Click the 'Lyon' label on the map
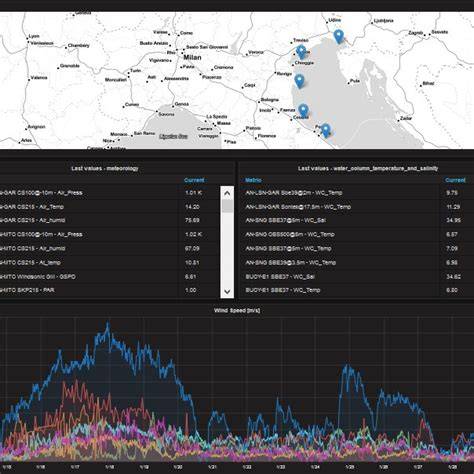Viewport: 474px width, 474px height. coord(34,36)
